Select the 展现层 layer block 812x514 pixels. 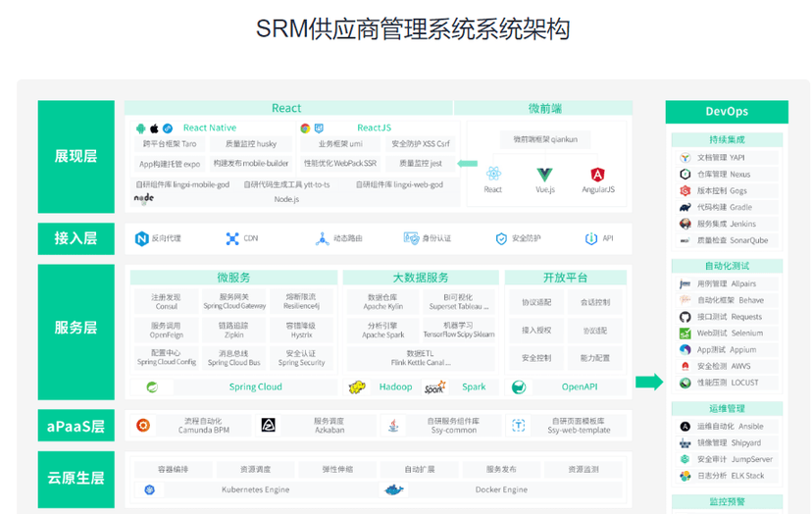click(76, 157)
